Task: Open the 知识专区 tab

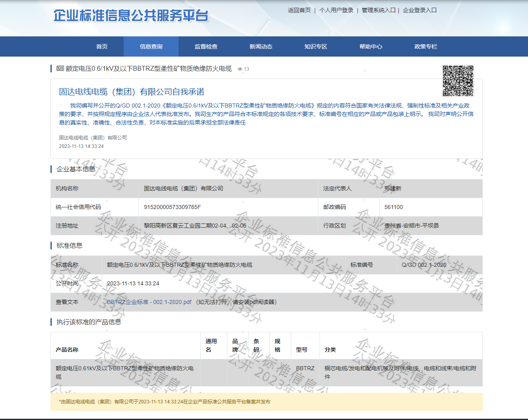Action: 316,46
